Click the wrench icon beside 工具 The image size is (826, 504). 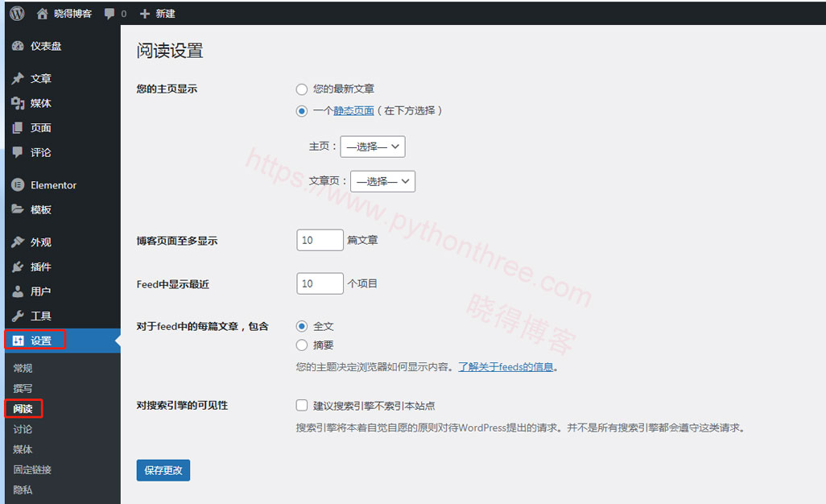point(18,316)
